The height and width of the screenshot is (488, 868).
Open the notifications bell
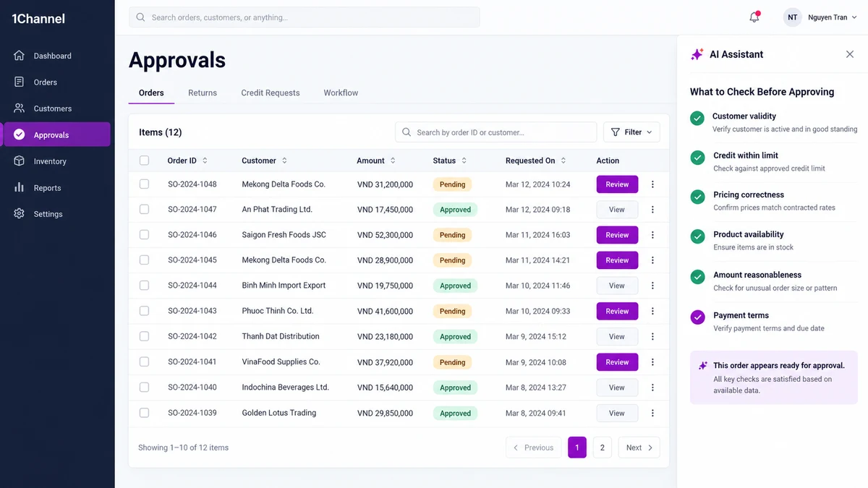(x=754, y=17)
